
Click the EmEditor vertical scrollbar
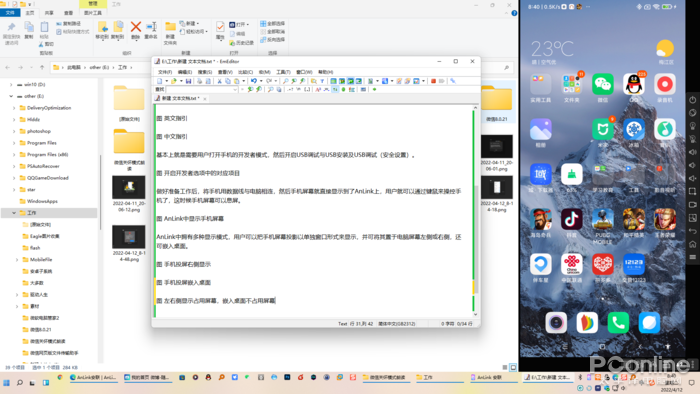click(475, 211)
